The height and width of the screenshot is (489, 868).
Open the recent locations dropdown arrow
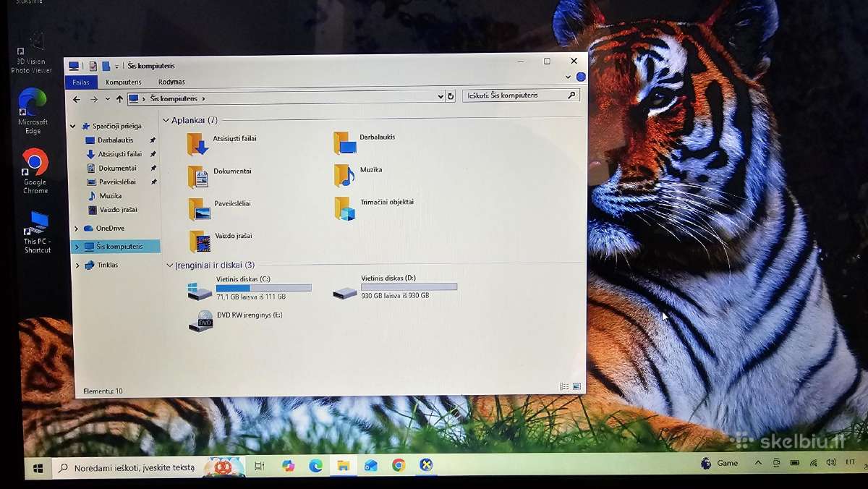click(x=108, y=99)
